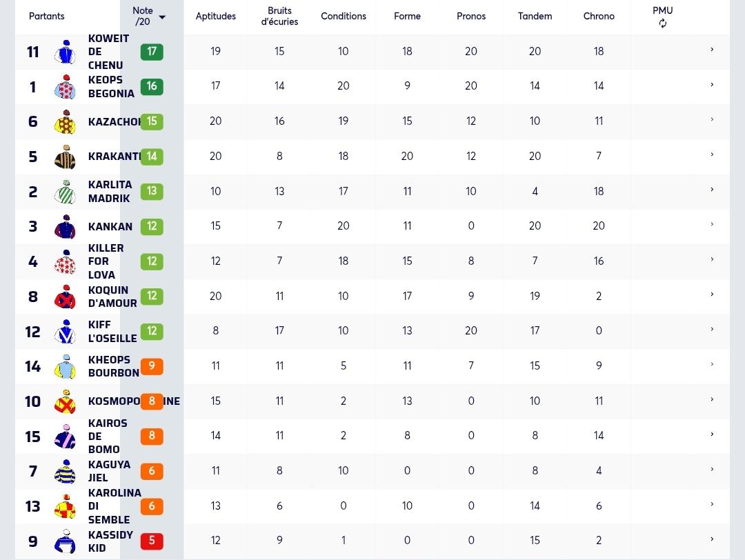Open Koquin d'Amour horse name
This screenshot has height=560, width=745.
[x=112, y=297]
